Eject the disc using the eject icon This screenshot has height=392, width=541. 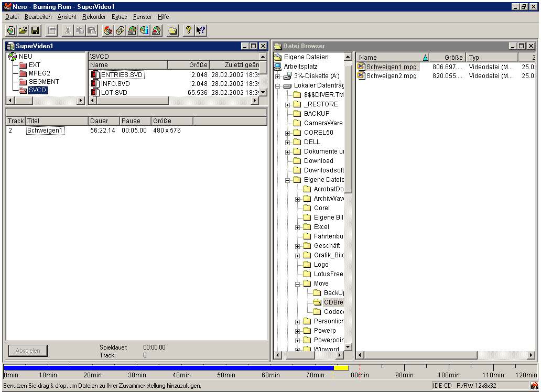coord(156,31)
